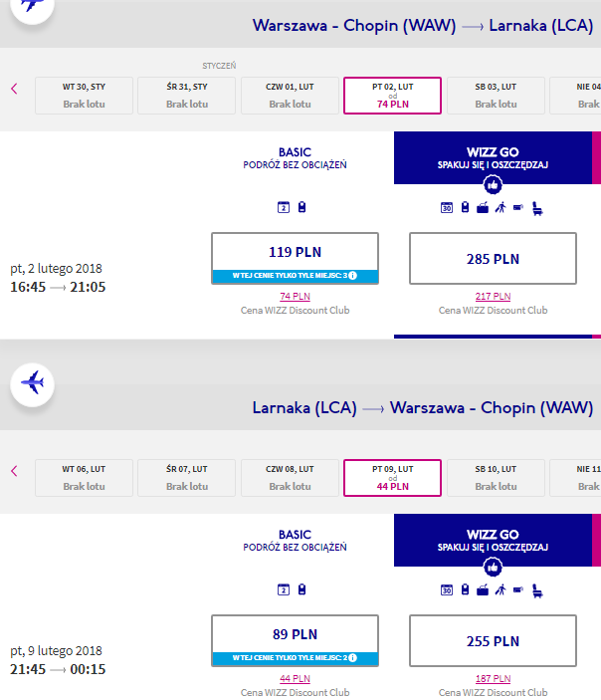Image resolution: width=601 pixels, height=700 pixels.
Task: Select date CZW 01, LUT tab
Action: click(290, 96)
